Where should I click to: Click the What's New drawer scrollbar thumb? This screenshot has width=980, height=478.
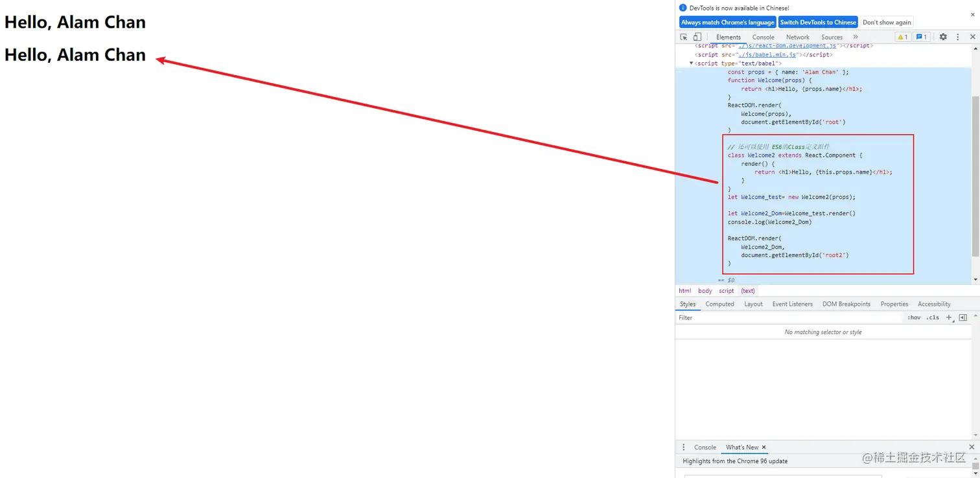pyautogui.click(x=976, y=465)
